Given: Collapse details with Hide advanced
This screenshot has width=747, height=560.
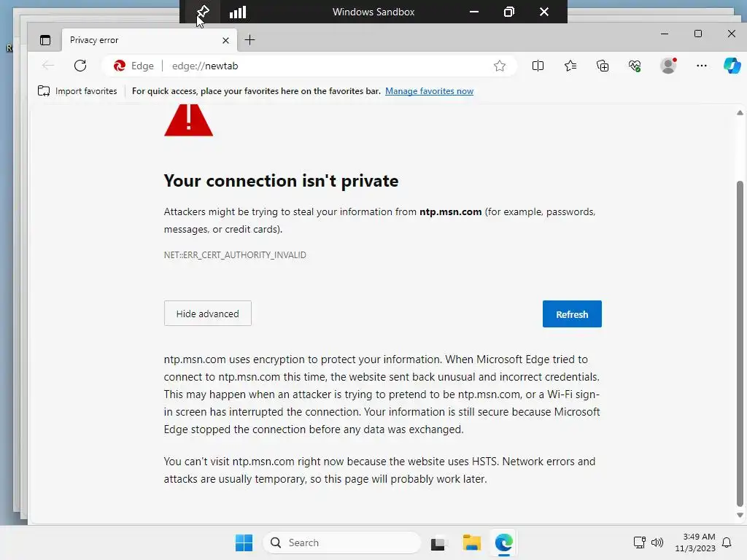Looking at the screenshot, I should click(208, 314).
